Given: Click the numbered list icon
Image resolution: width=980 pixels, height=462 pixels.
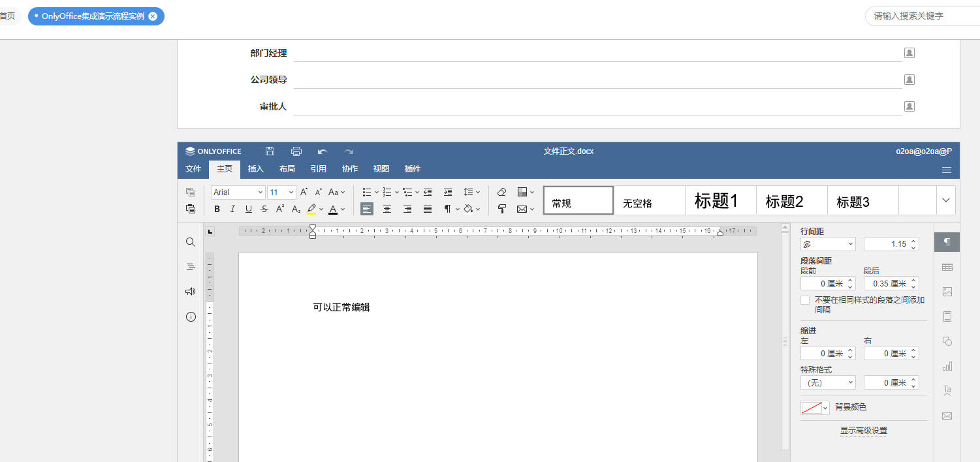Looking at the screenshot, I should click(x=387, y=192).
